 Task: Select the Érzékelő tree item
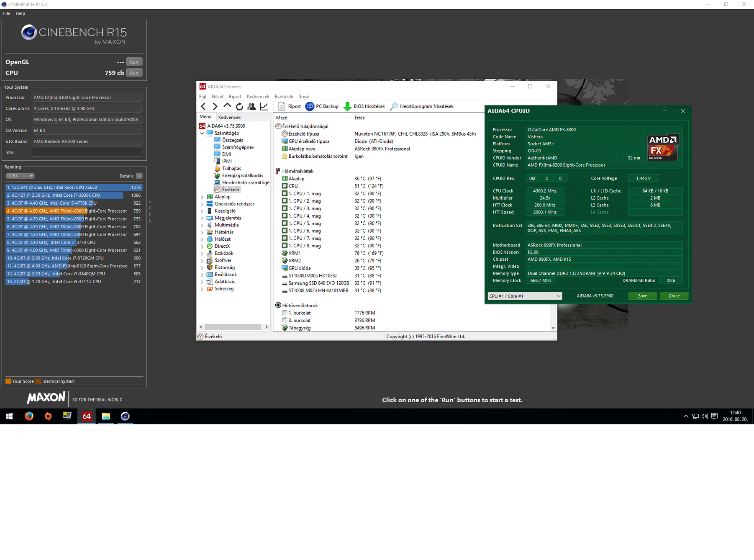[x=231, y=190]
